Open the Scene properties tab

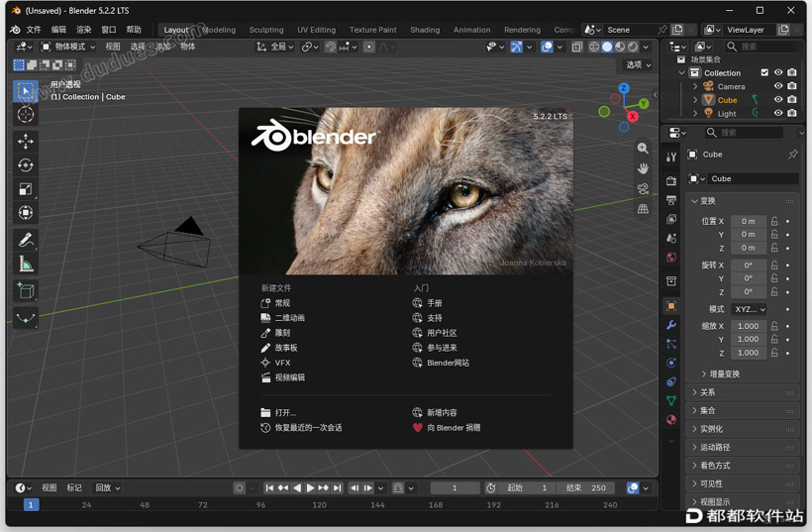point(671,239)
